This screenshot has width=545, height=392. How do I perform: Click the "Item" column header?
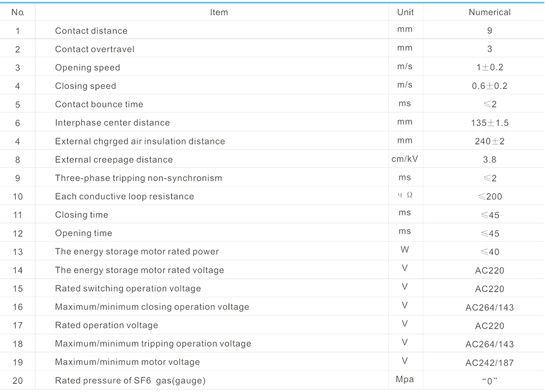(x=219, y=12)
